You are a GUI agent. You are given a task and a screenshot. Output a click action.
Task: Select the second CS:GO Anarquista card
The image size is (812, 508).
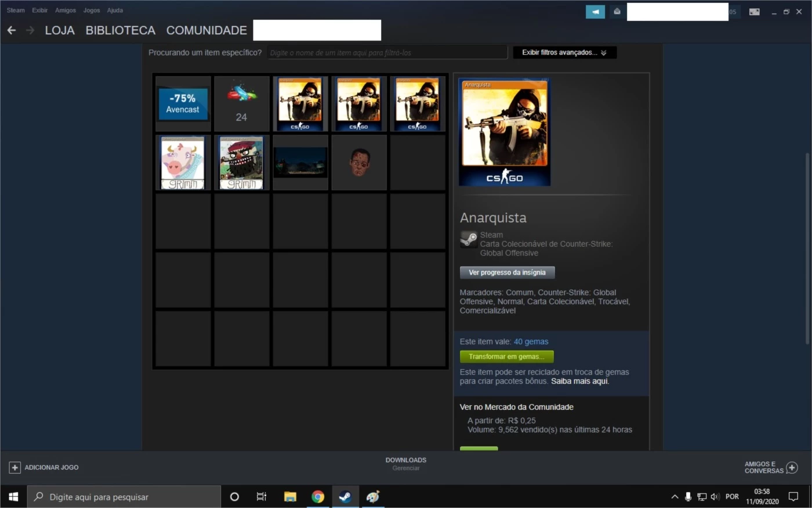point(359,104)
